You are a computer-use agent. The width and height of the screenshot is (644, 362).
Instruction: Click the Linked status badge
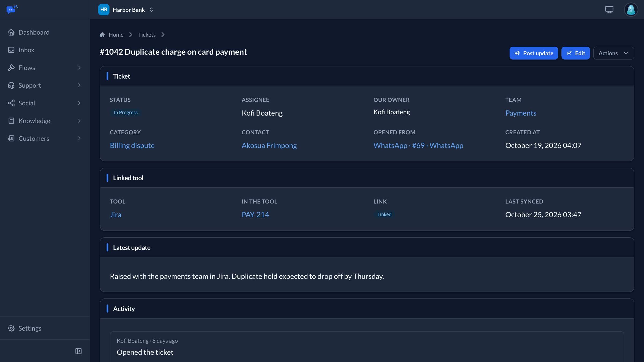point(384,215)
